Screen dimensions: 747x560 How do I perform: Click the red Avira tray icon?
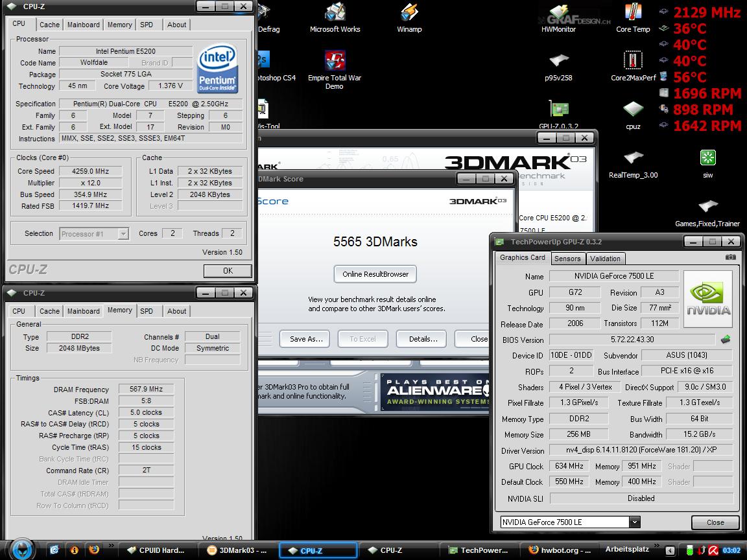tap(713, 550)
